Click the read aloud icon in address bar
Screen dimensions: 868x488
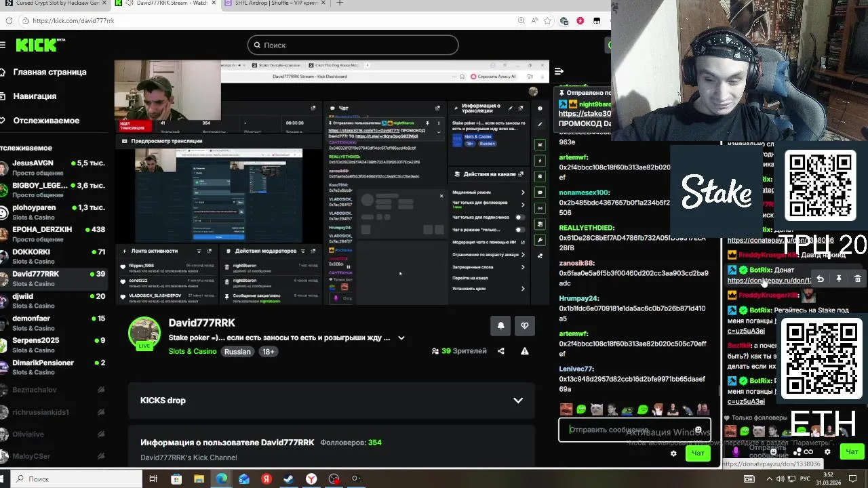[534, 20]
